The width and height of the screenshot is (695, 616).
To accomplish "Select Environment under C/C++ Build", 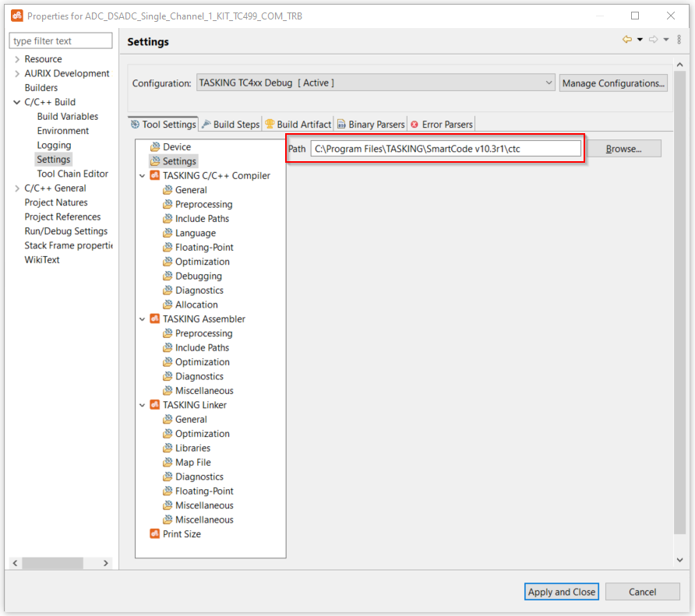I will click(x=63, y=131).
